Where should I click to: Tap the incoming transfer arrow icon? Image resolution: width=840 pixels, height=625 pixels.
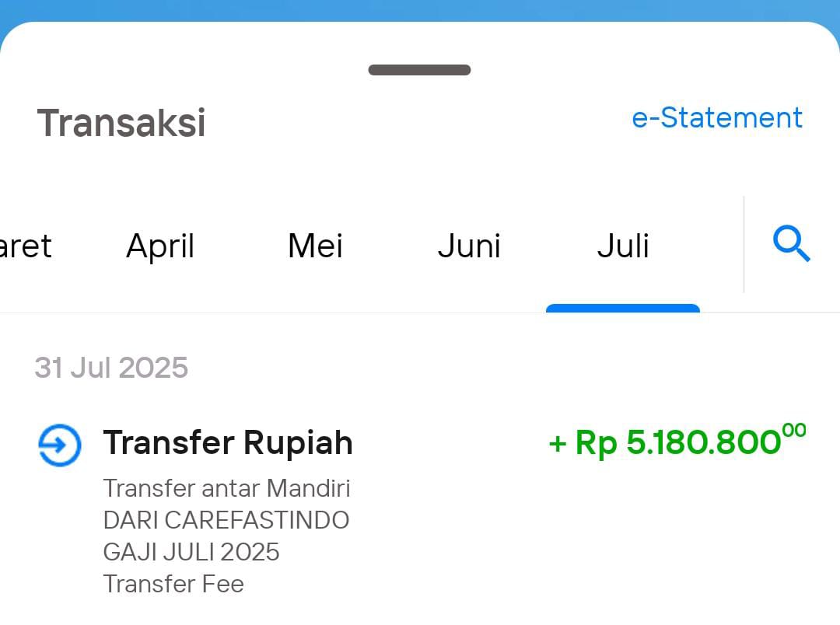click(x=59, y=445)
